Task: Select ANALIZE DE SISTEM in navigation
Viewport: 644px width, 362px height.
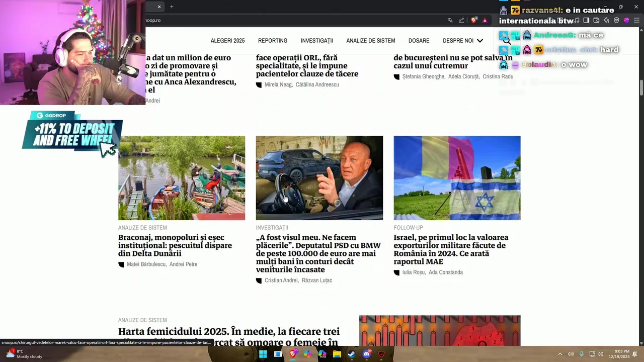Action: pos(371,41)
